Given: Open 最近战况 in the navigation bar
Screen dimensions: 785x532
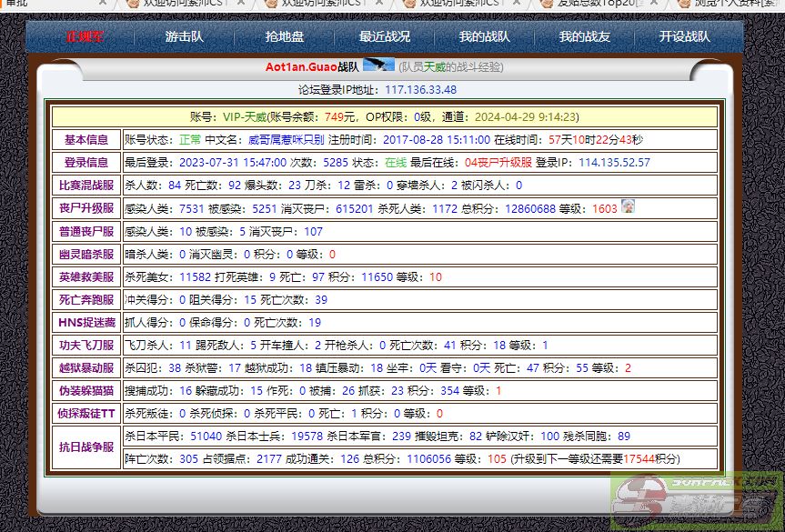Looking at the screenshot, I should [384, 37].
